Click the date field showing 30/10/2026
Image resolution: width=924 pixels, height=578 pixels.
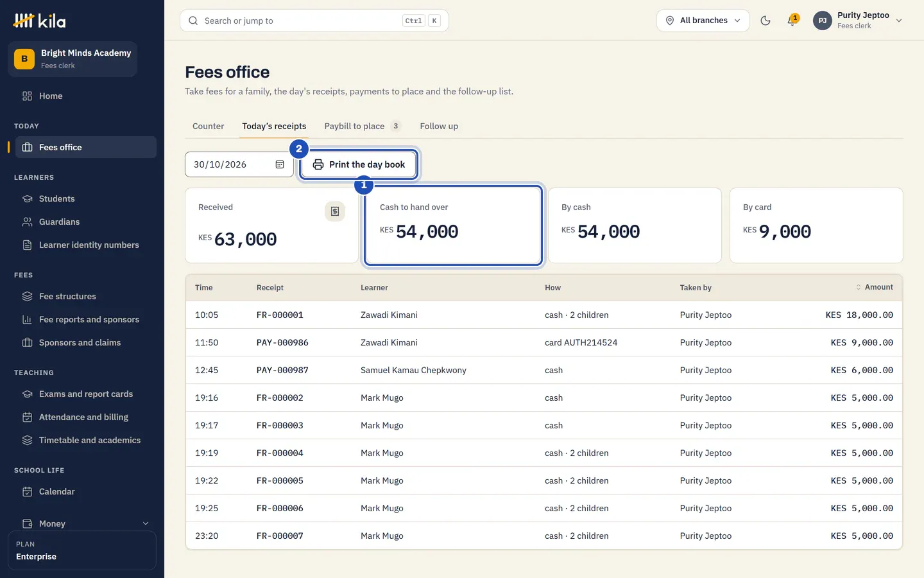point(239,164)
